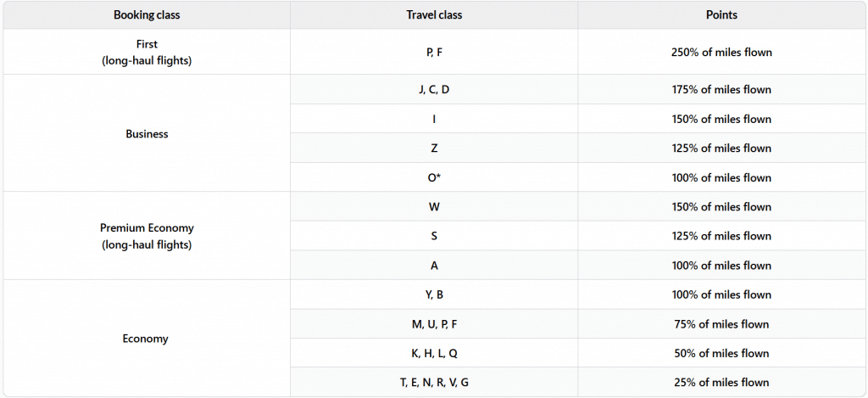Click the W travel class cell

click(x=434, y=207)
